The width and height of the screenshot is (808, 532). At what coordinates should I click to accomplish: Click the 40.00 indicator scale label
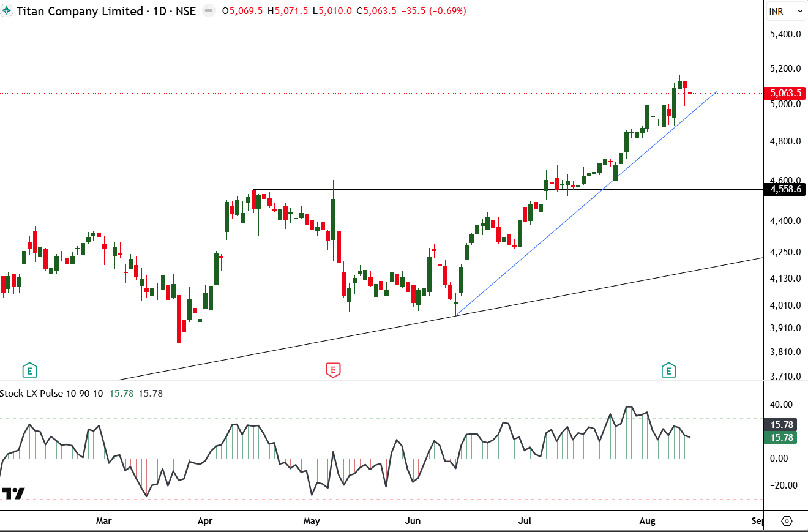(x=782, y=404)
